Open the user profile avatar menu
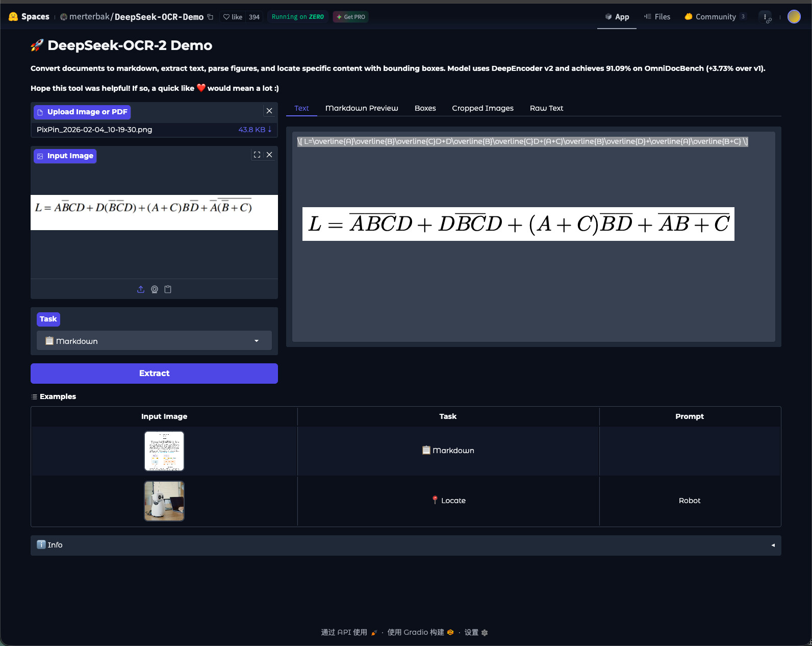812x646 pixels. 794,17
